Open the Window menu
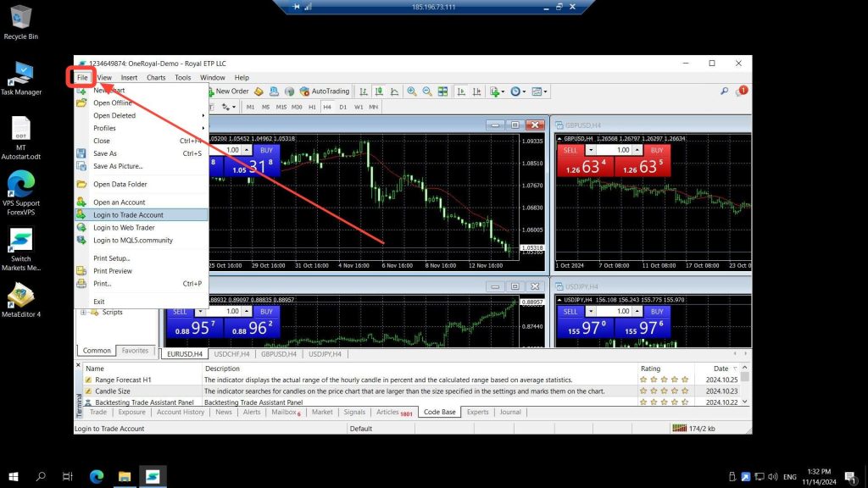Screen dimensions: 868x488 [213, 77]
